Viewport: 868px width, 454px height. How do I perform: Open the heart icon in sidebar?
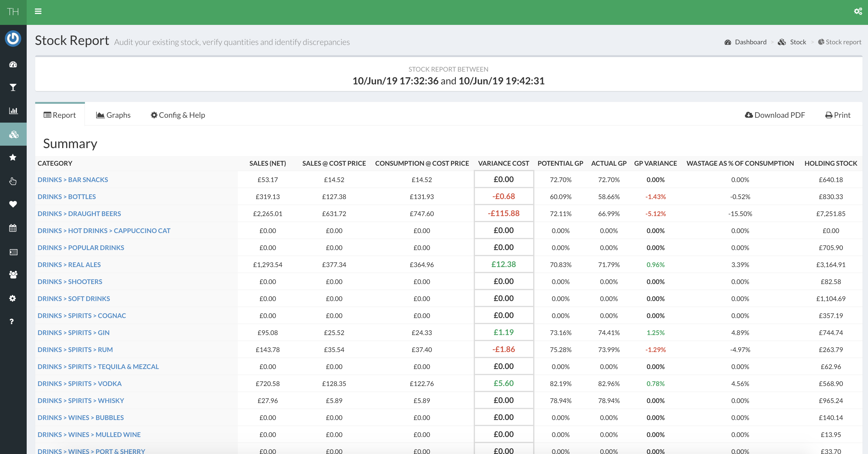pyautogui.click(x=13, y=204)
